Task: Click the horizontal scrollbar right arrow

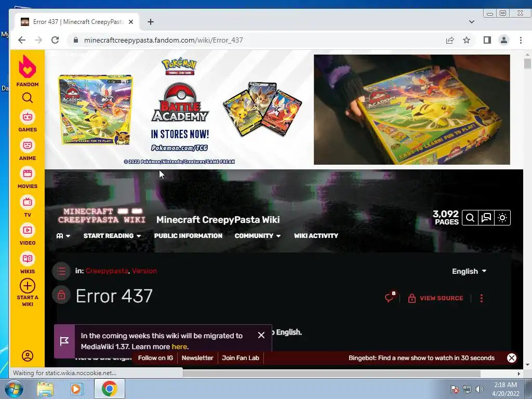Action: (519, 374)
